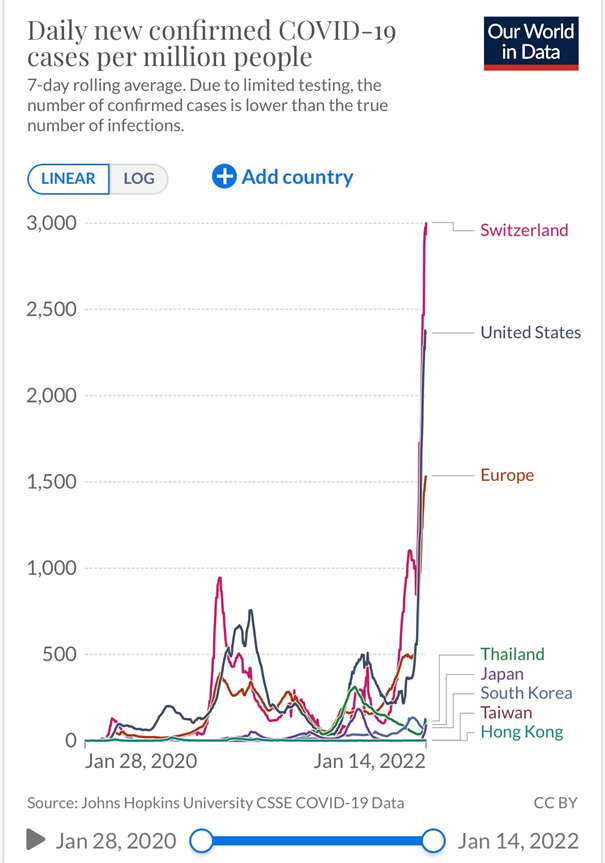This screenshot has height=863, width=605.
Task: Select the Europe legend label
Action: 507,475
